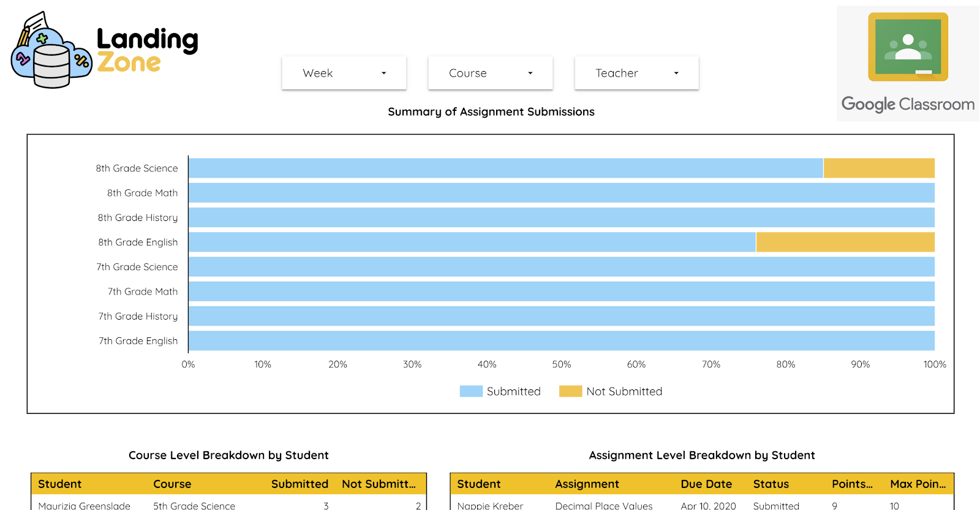Sort course table by Course column header
Viewport: 980px width, 510px height.
[172, 484]
